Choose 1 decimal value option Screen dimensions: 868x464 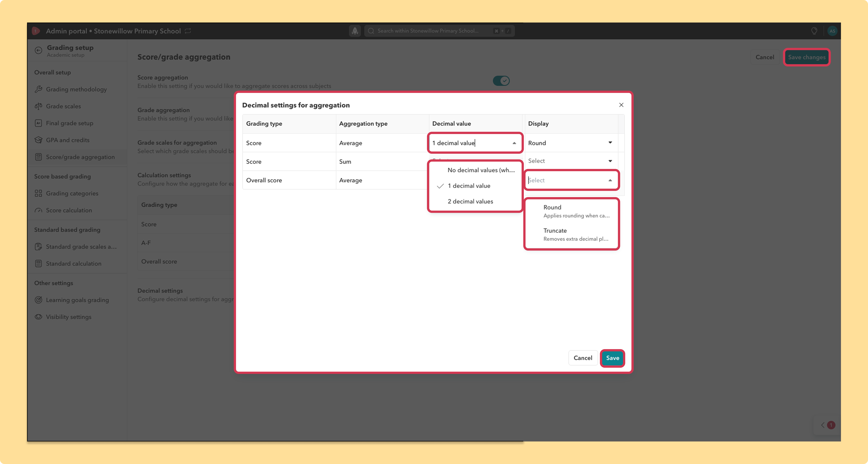pos(475,186)
